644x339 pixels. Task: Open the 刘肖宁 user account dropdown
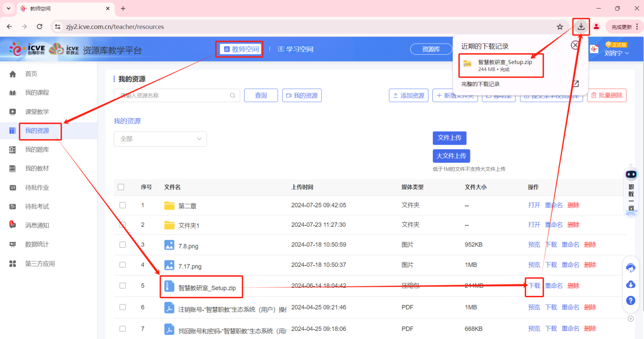coord(617,53)
